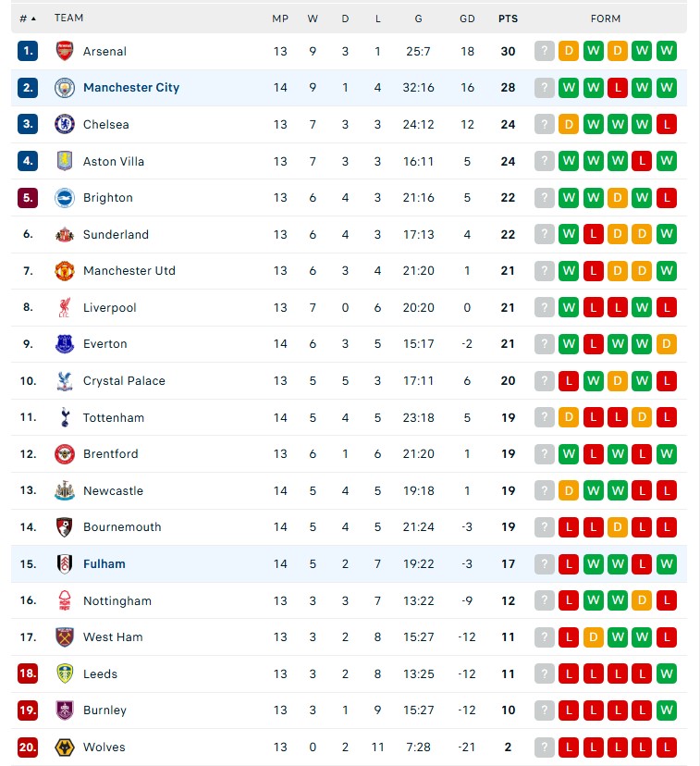Click Manchester City's upcoming match question mark
700x766 pixels.
tap(543, 88)
